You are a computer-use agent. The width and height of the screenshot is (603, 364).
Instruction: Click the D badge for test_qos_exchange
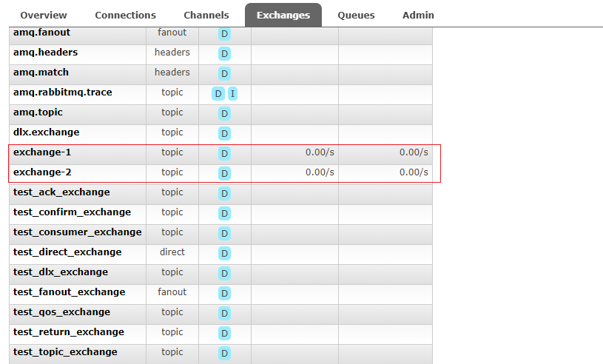click(225, 314)
